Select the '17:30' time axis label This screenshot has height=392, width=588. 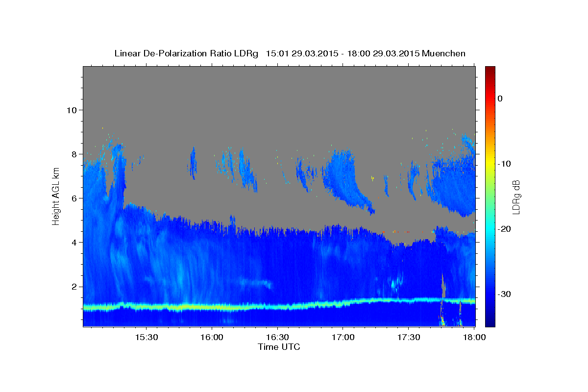pyautogui.click(x=409, y=338)
